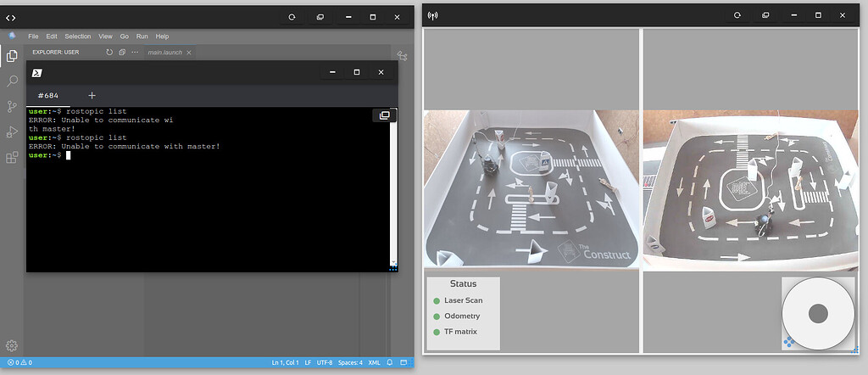The height and width of the screenshot is (375, 868).
Task: Detach the code editor window into new window
Action: click(x=320, y=17)
